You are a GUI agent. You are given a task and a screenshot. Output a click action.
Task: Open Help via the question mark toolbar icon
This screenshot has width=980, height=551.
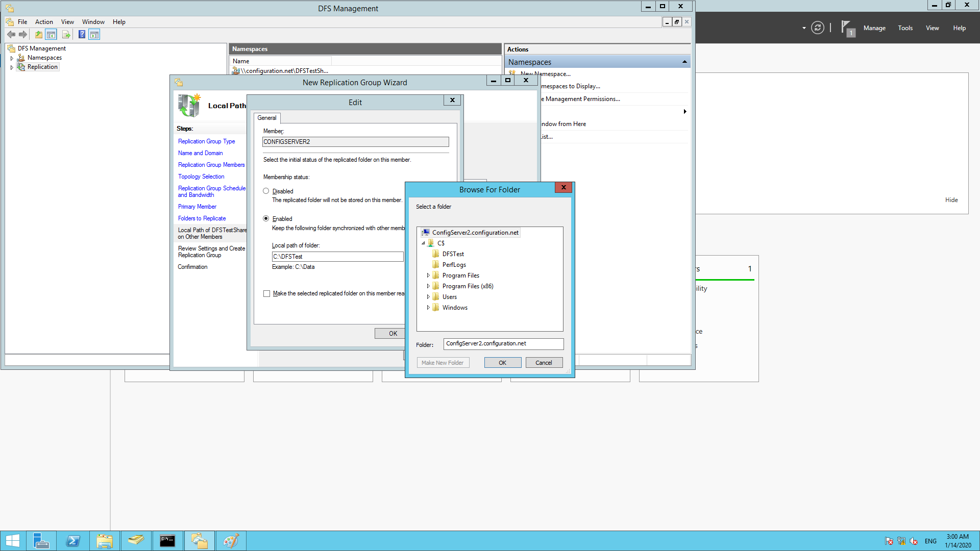point(82,34)
